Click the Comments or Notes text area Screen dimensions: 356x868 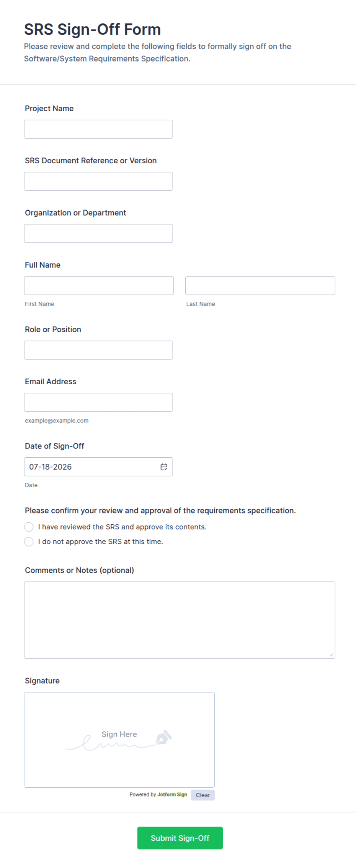pyautogui.click(x=180, y=620)
